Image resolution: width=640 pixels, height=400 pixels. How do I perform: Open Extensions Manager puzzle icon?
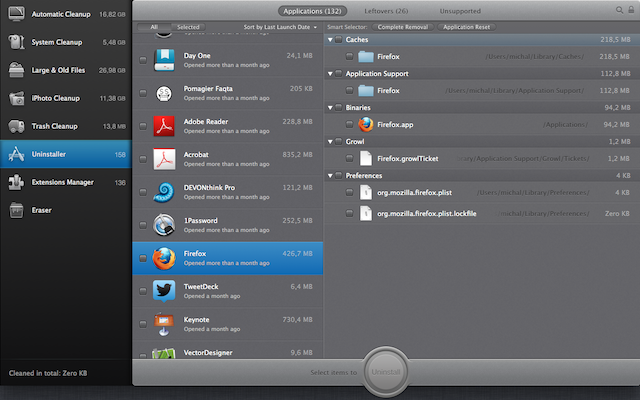pyautogui.click(x=16, y=182)
